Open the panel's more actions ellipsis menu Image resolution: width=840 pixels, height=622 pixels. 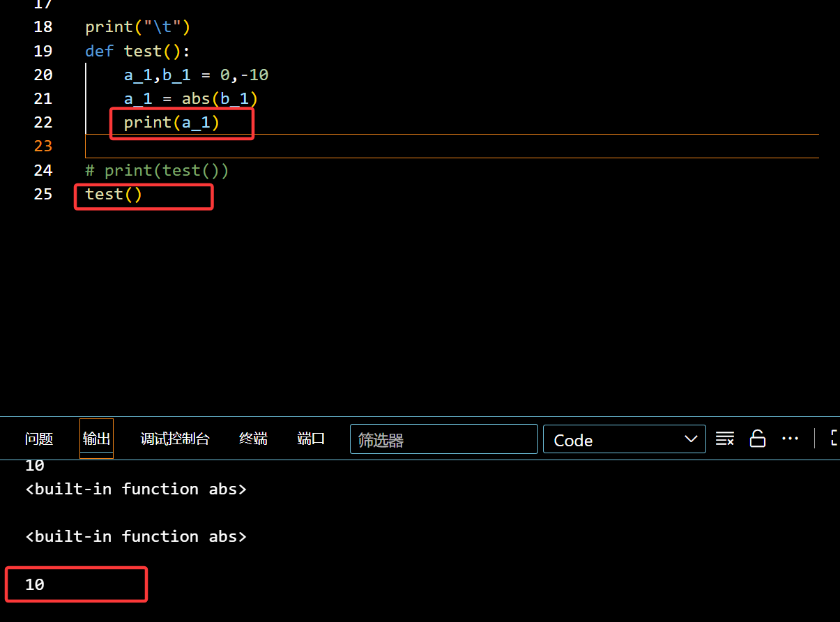[x=790, y=439]
